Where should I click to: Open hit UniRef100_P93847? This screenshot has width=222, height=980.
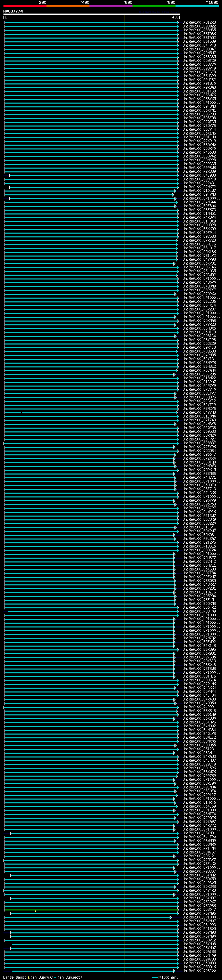[199, 49]
